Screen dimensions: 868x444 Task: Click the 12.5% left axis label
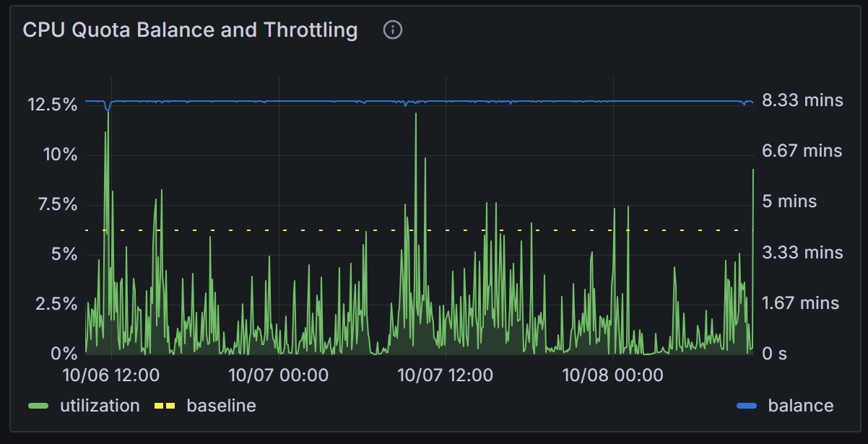[x=53, y=105]
